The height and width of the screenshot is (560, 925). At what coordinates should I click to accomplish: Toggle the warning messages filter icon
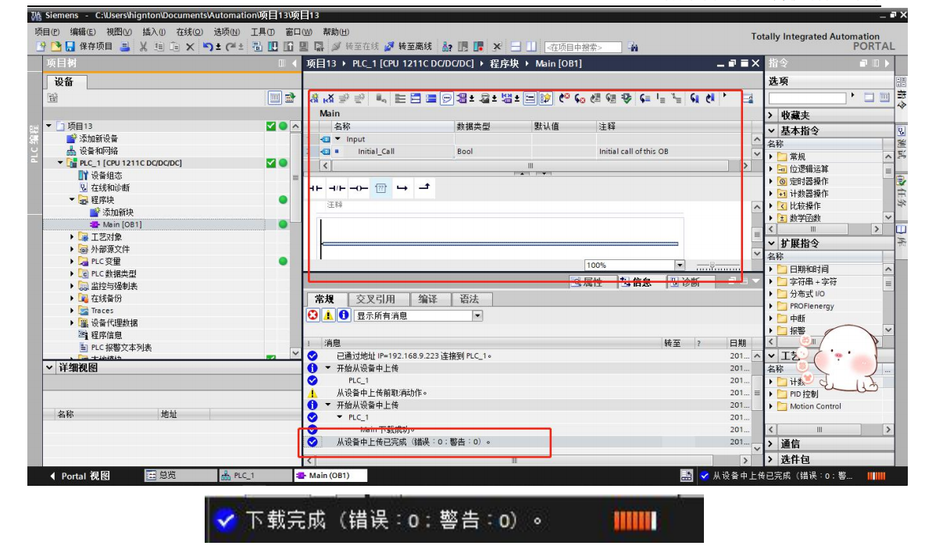click(x=328, y=316)
